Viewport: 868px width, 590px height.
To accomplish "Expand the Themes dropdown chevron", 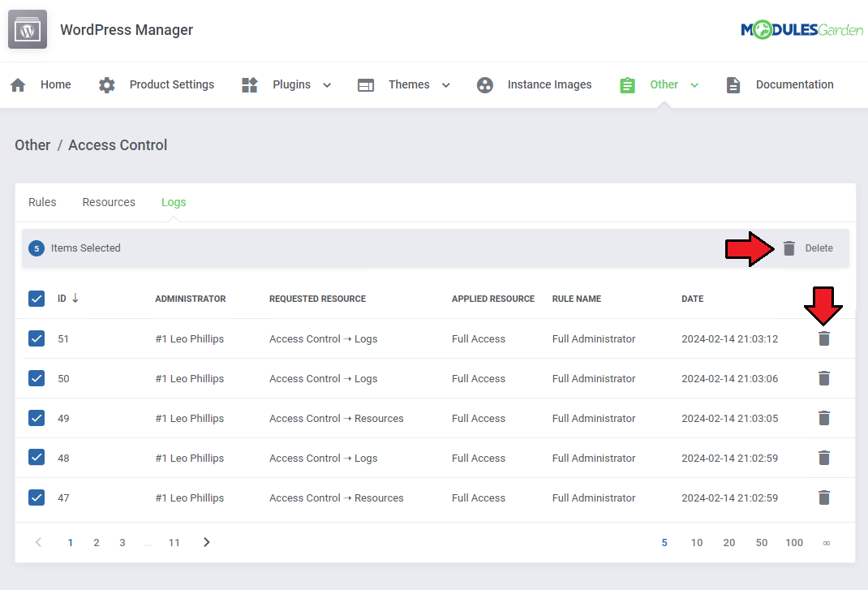I will [x=446, y=85].
